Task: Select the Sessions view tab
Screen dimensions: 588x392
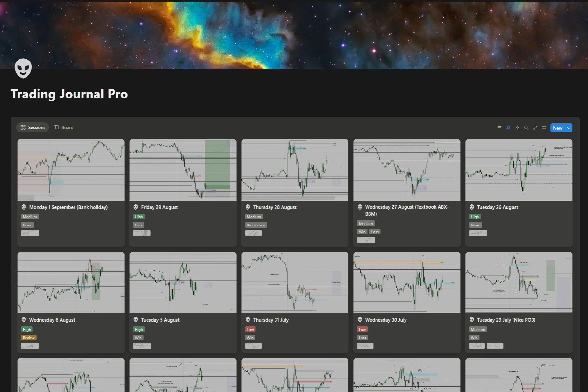Action: (32, 127)
